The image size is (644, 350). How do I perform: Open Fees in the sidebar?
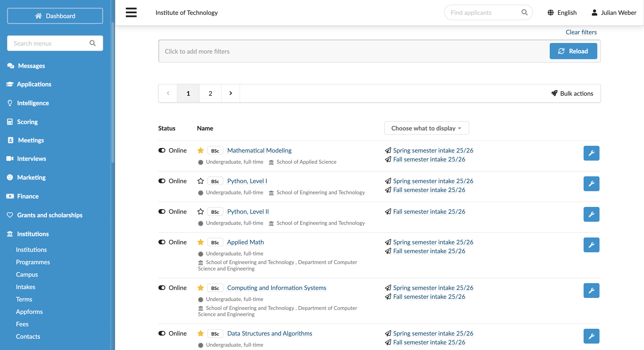(x=22, y=324)
